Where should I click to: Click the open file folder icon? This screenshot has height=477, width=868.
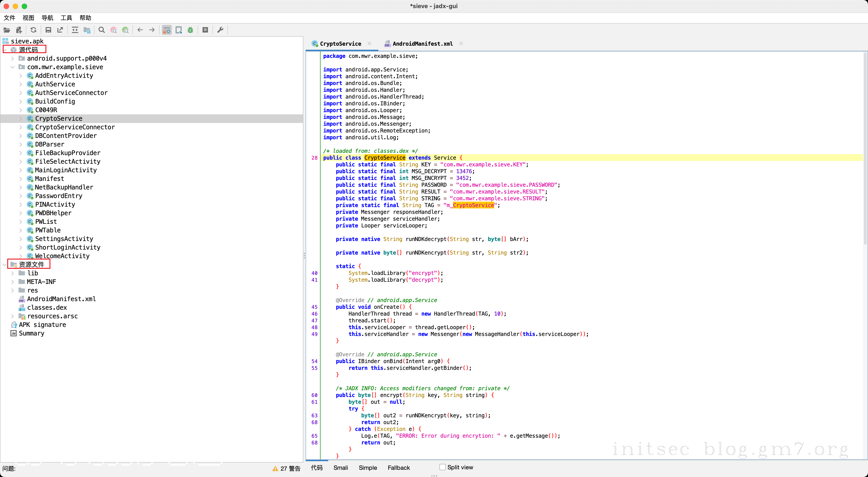click(7, 30)
